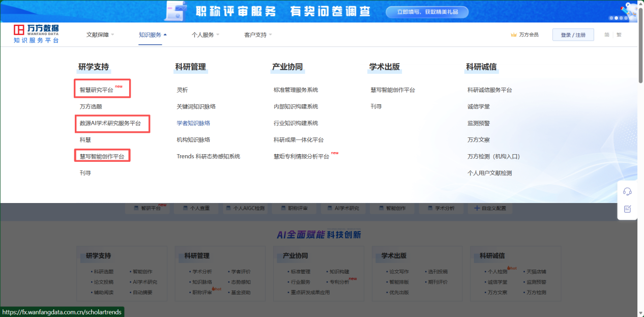This screenshot has height=317, width=644.
Task: Open 内部知识构建系统 link
Action: [x=296, y=107]
